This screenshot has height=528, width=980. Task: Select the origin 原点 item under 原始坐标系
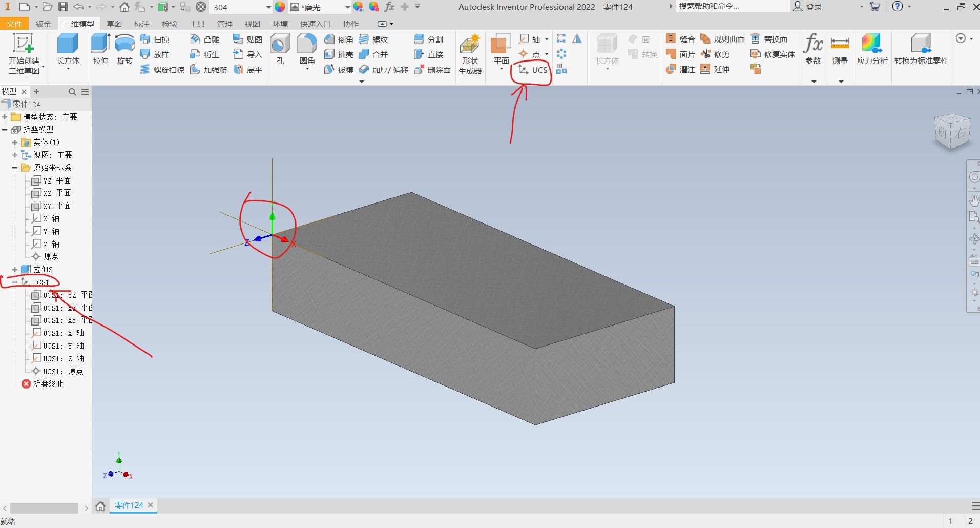coord(45,256)
